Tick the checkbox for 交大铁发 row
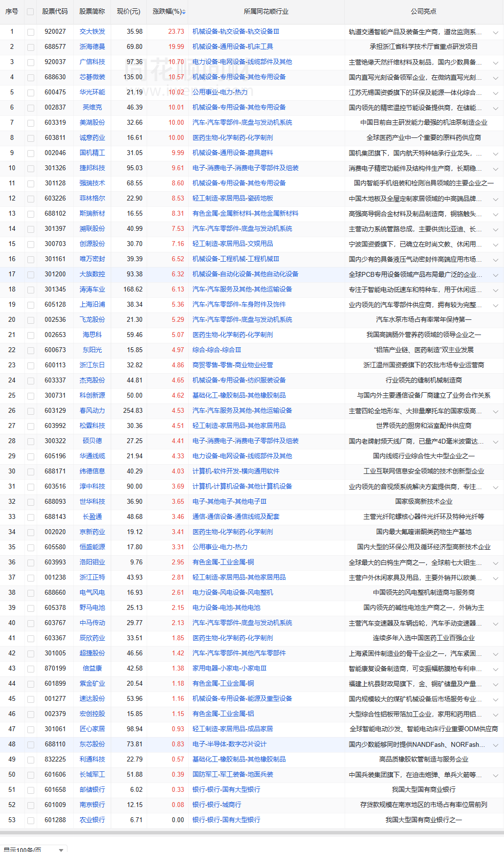Image resolution: width=504 pixels, height=852 pixels. (31, 32)
